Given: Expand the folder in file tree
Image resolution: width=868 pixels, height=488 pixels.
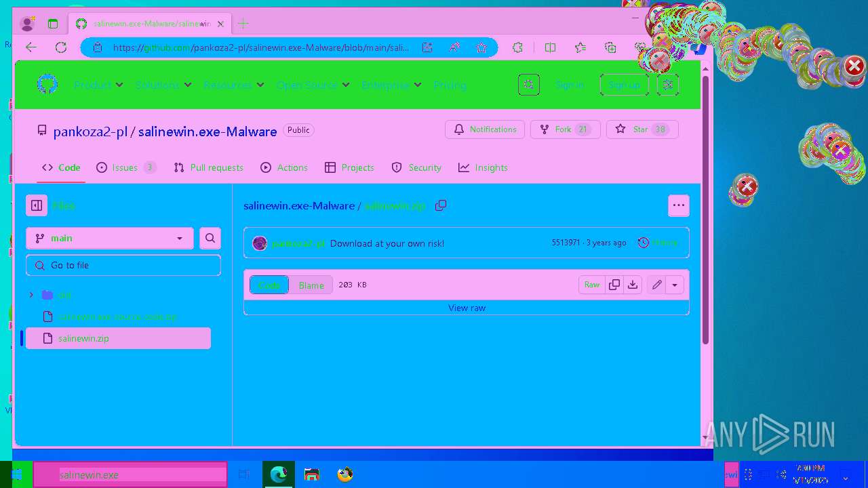Looking at the screenshot, I should tap(31, 295).
